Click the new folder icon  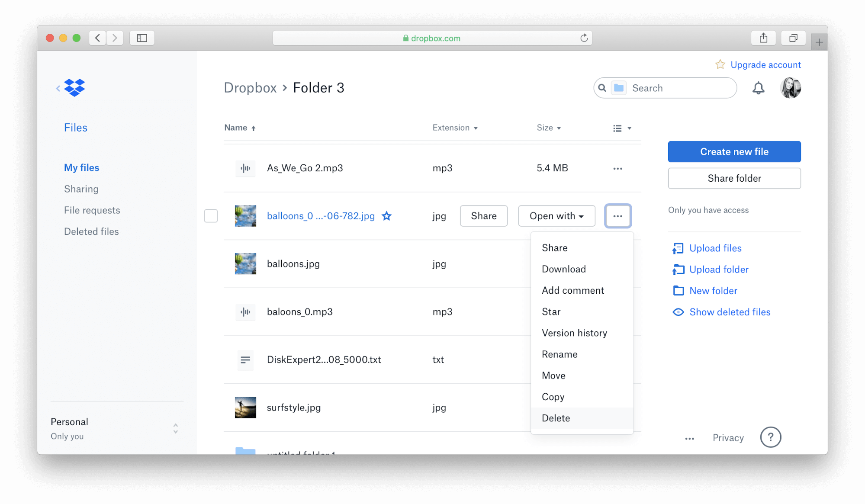click(x=678, y=290)
